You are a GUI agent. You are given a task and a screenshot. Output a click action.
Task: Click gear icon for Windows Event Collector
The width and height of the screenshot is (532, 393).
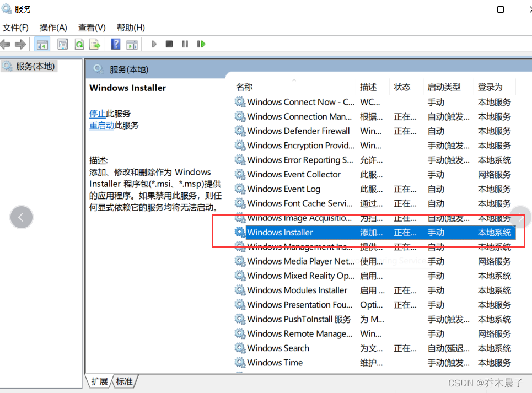coord(240,174)
